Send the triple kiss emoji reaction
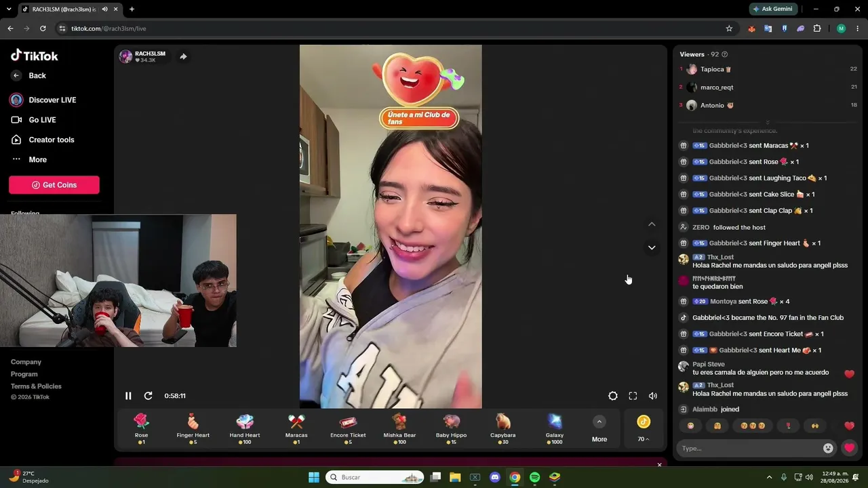Image resolution: width=868 pixels, height=488 pixels. point(753,426)
